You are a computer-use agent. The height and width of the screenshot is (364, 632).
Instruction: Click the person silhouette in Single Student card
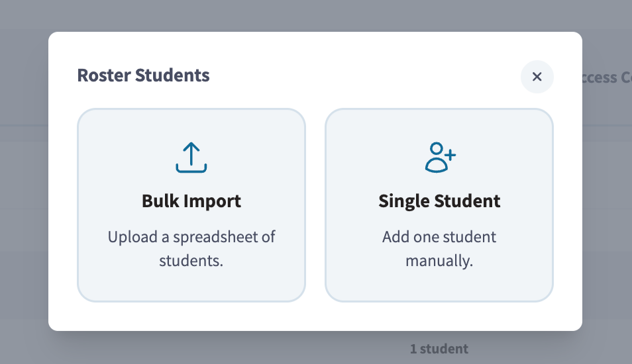coord(436,158)
